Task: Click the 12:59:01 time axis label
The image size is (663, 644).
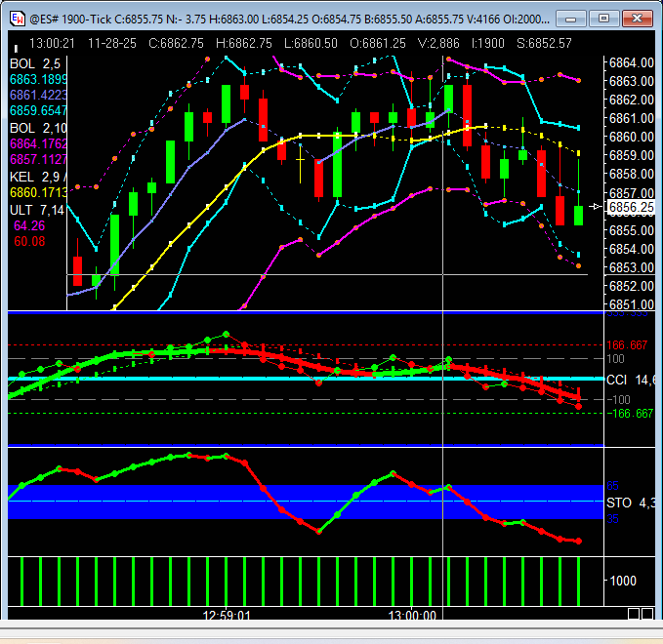Action: (227, 616)
